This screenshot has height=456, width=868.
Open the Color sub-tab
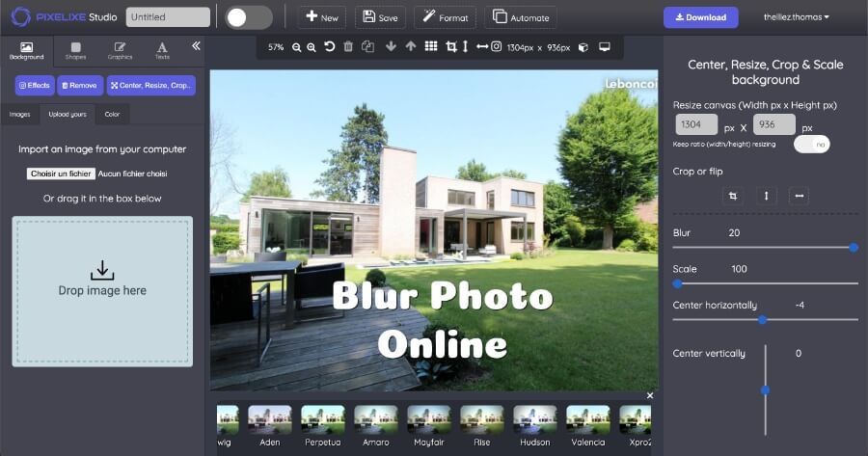(x=112, y=115)
